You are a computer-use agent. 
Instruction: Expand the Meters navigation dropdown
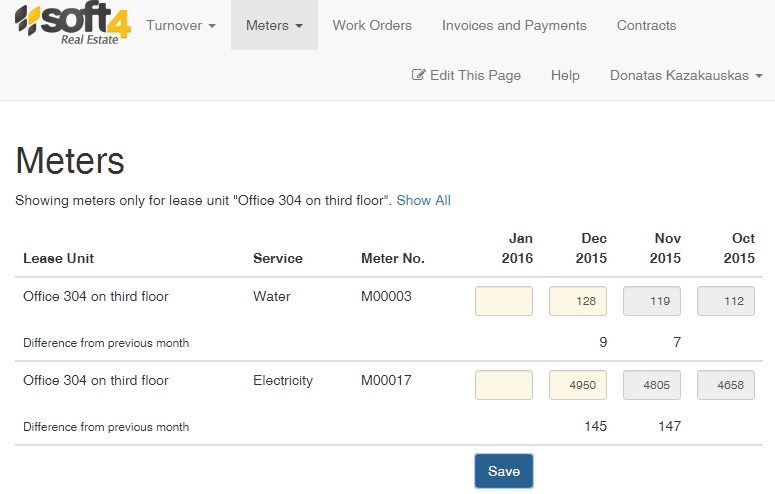coord(274,25)
